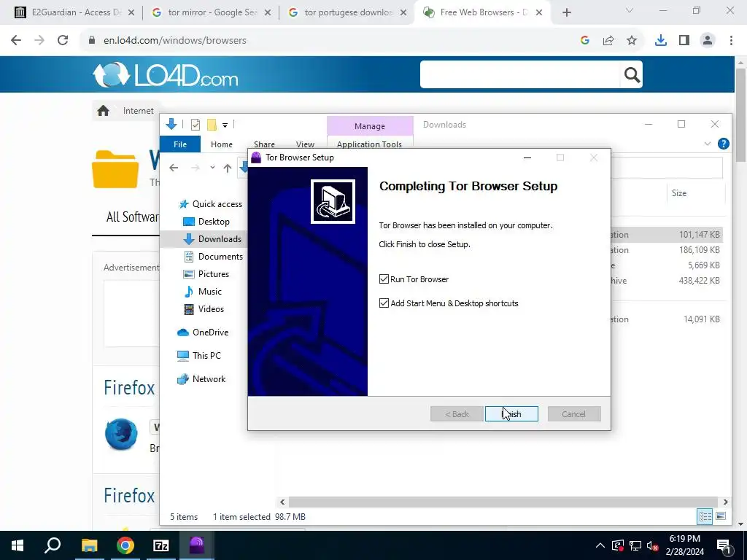Click LO4D search magnifier icon

point(632,75)
